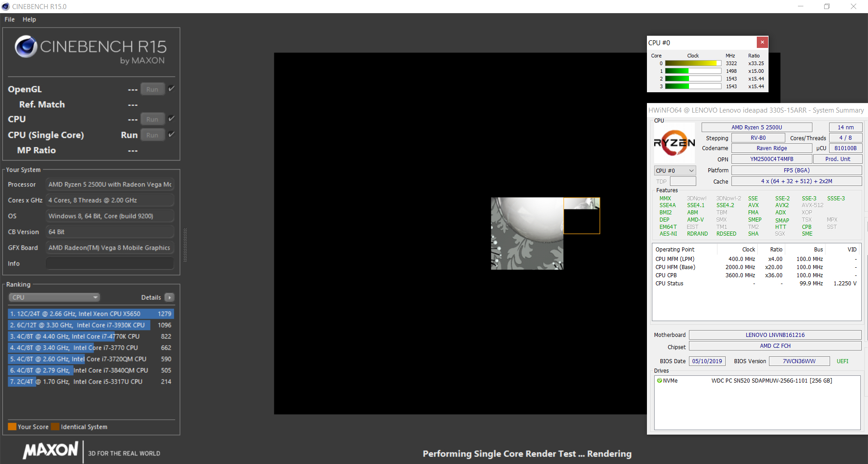Open the Help menu

[29, 19]
